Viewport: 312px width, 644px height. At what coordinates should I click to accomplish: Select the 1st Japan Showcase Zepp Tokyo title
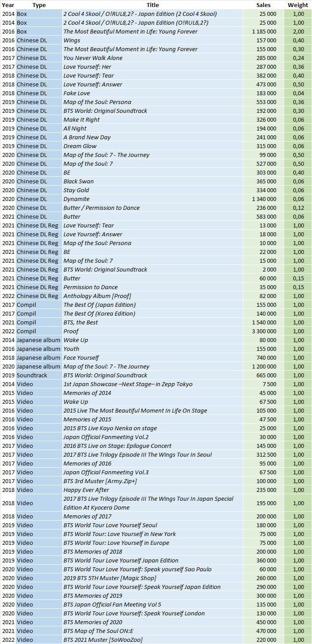pos(128,384)
